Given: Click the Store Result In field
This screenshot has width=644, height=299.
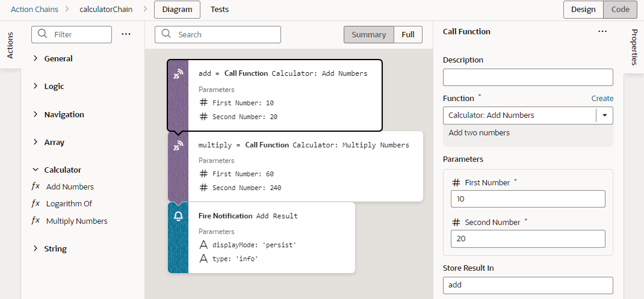Looking at the screenshot, I should [x=527, y=285].
